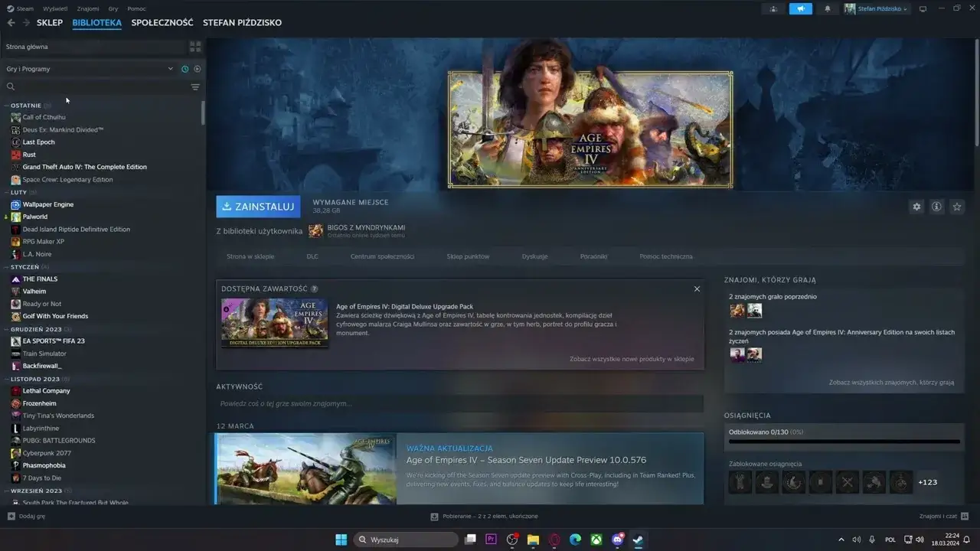
Task: Mark Age of Empires IV as favorite with star icon
Action: [956, 207]
